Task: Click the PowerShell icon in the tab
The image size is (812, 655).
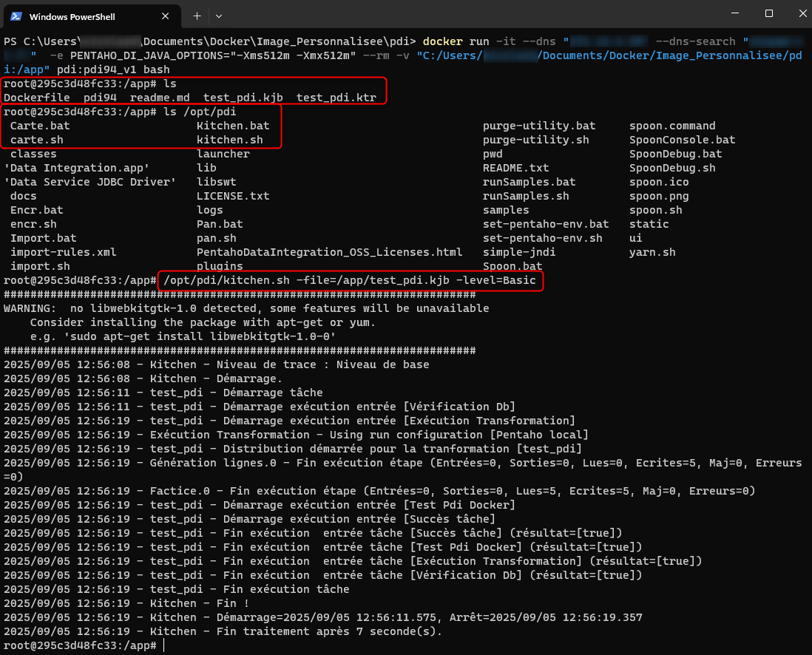Action: point(16,16)
